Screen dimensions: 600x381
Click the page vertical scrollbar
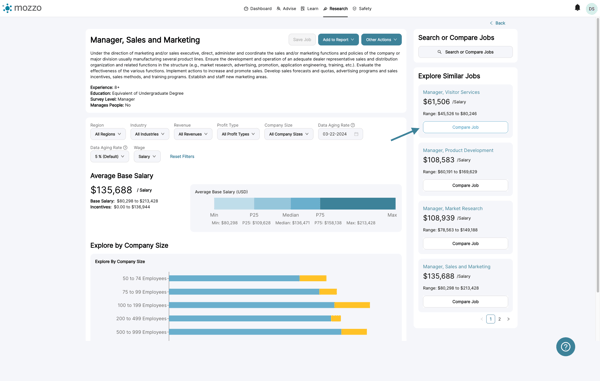point(598,155)
